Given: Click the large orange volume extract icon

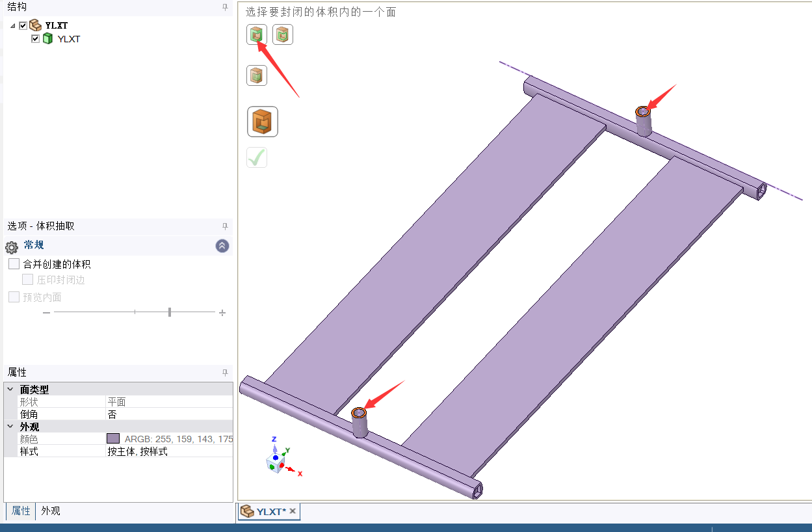Looking at the screenshot, I should click(263, 122).
